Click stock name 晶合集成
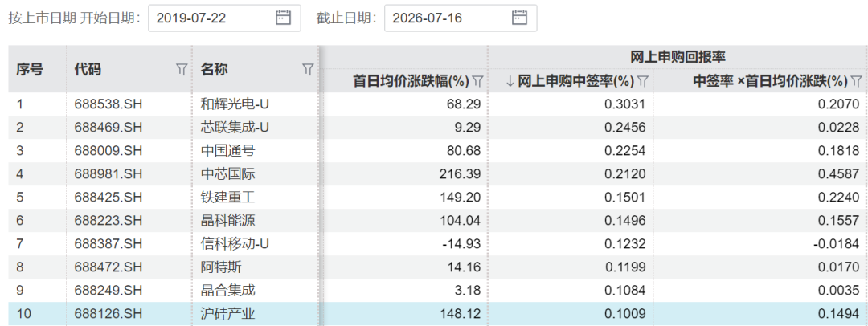Image resolution: width=868 pixels, height=326 pixels. 227,290
